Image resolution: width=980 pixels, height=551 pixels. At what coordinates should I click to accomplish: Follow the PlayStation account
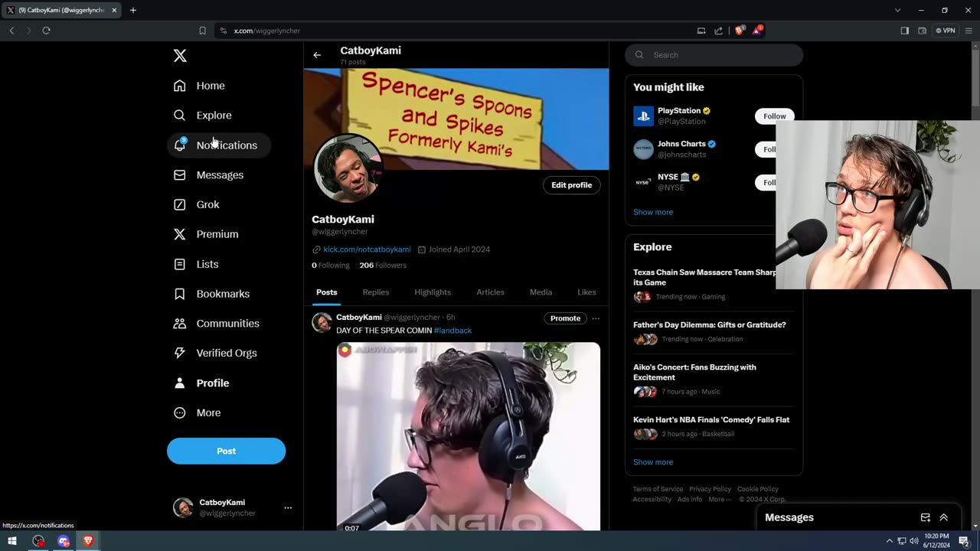pyautogui.click(x=774, y=116)
